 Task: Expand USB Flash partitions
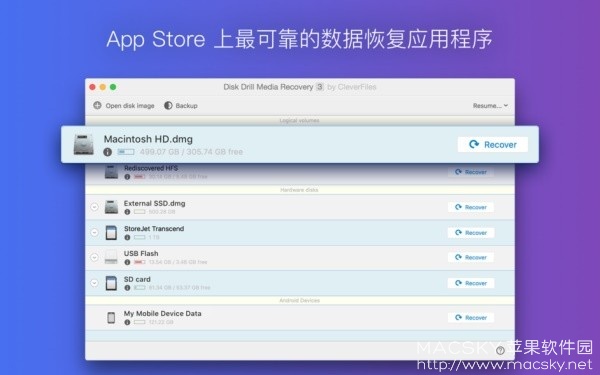click(x=94, y=258)
